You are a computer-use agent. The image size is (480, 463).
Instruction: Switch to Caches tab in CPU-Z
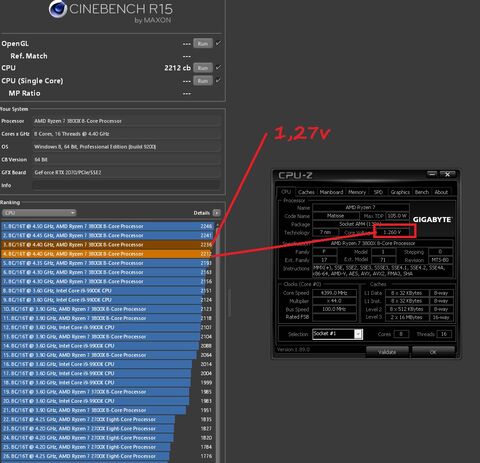pos(306,192)
